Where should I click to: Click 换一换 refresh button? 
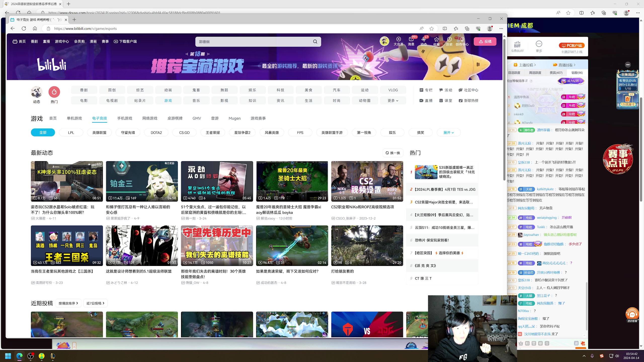pos(393,153)
